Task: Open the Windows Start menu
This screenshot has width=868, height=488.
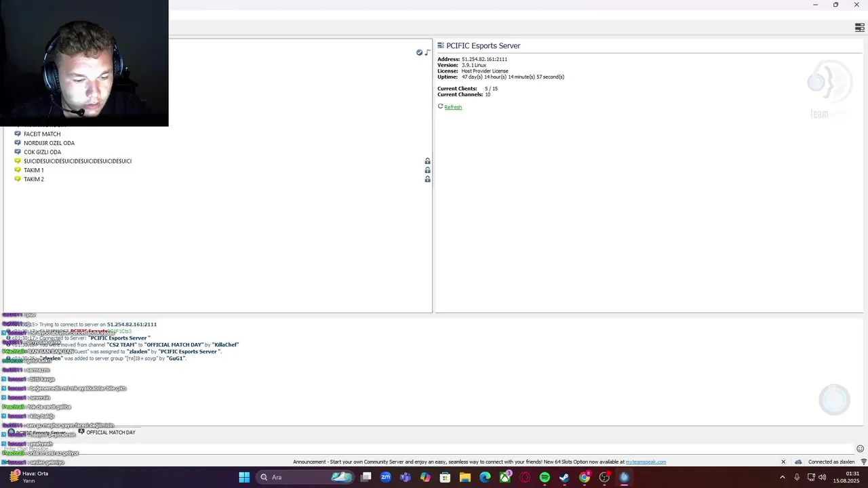Action: [244, 477]
